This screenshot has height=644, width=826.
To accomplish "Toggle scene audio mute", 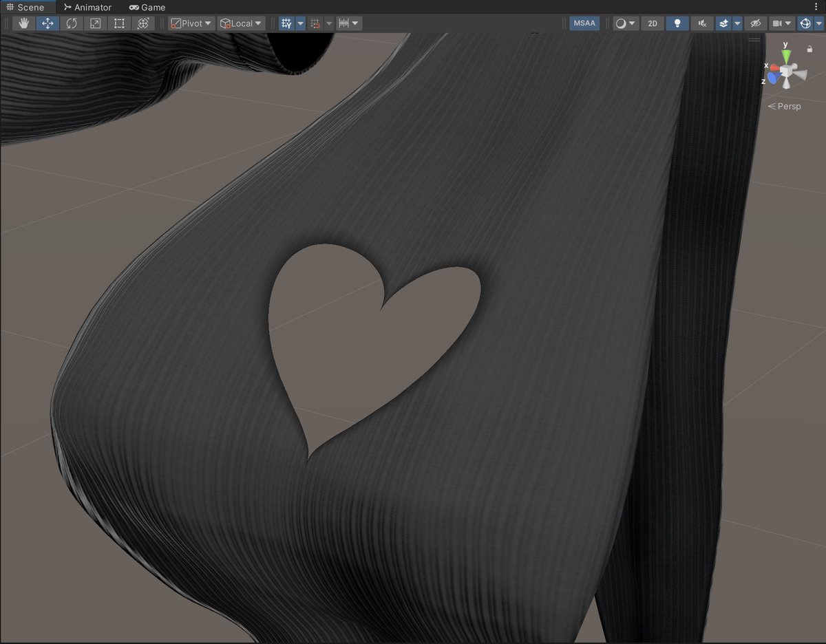I will click(701, 23).
